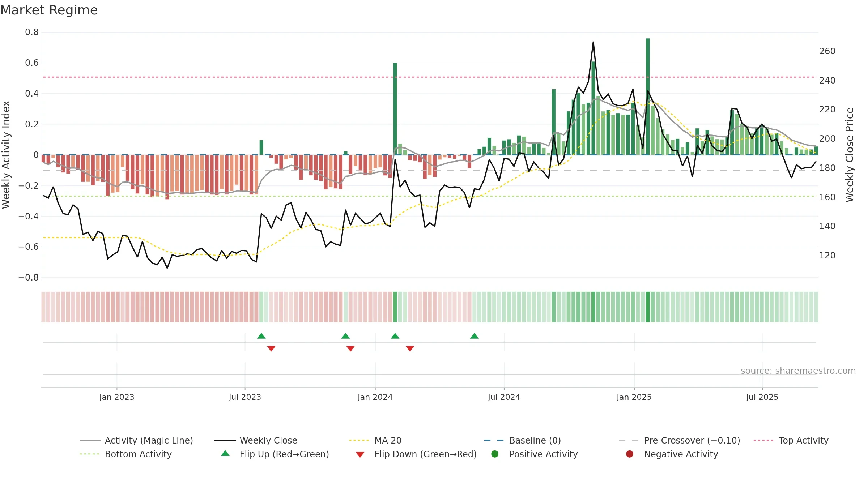
Task: Toggle the Activity (Magic Line) legend entry
Action: [136, 440]
